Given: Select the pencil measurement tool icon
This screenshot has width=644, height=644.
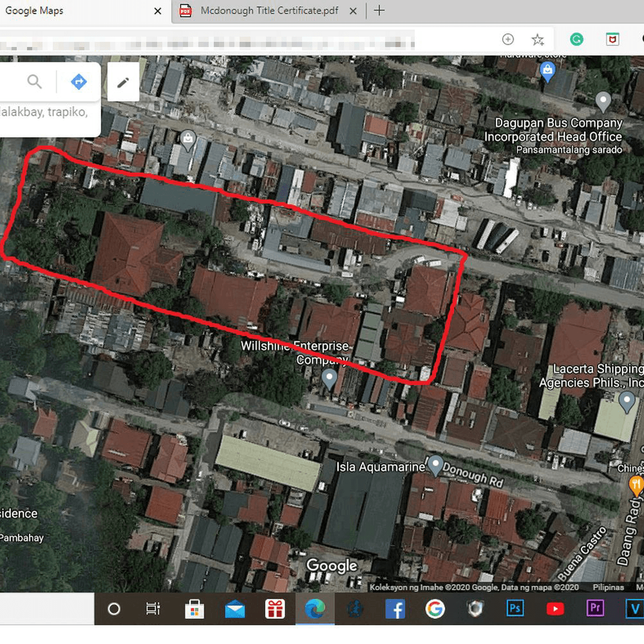Looking at the screenshot, I should coord(123,82).
